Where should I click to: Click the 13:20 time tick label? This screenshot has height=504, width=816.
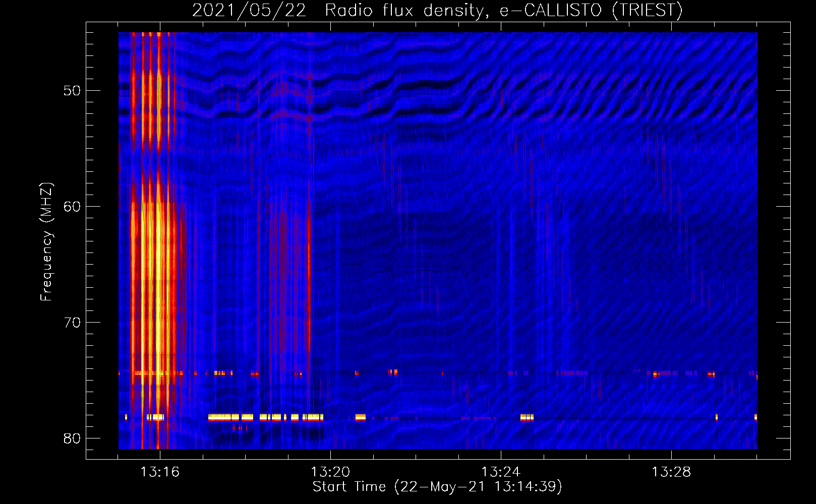330,472
